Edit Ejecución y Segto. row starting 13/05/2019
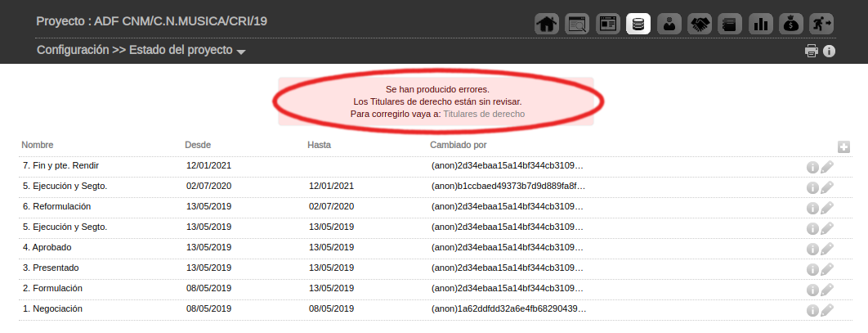868x333 pixels. click(827, 229)
